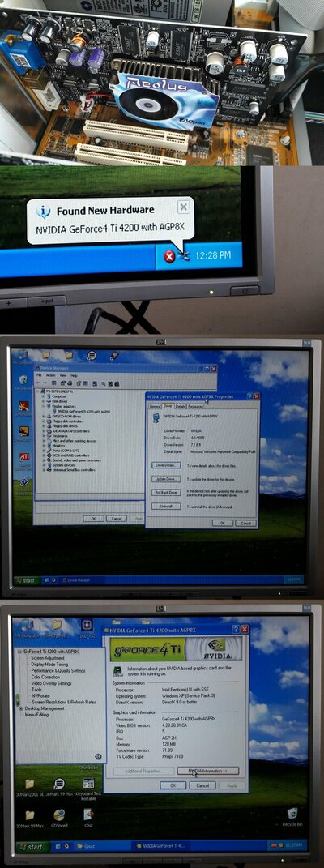324x868 pixels.
Task: Expand Floppy disk controllers node
Action: [x=43, y=421]
